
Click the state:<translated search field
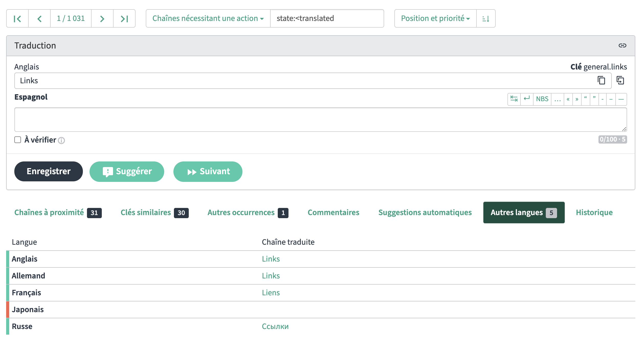(x=327, y=18)
